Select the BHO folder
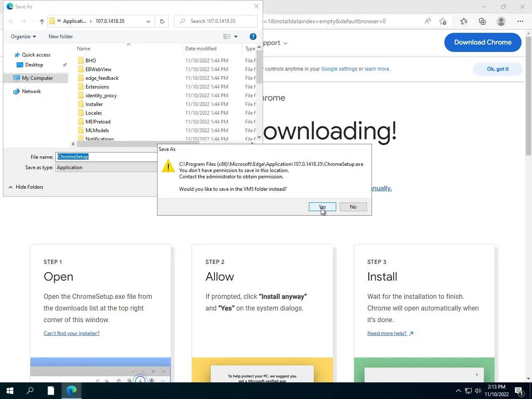532x399 pixels. tap(91, 61)
